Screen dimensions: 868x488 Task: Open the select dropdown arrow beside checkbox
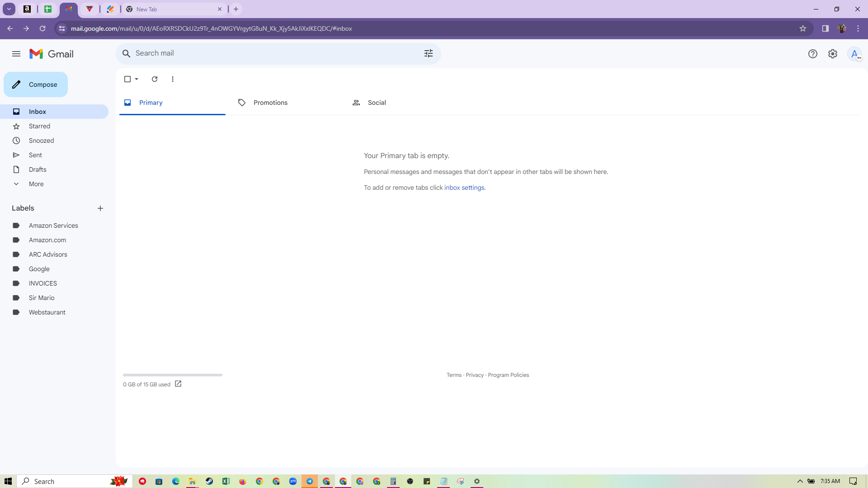(x=137, y=79)
